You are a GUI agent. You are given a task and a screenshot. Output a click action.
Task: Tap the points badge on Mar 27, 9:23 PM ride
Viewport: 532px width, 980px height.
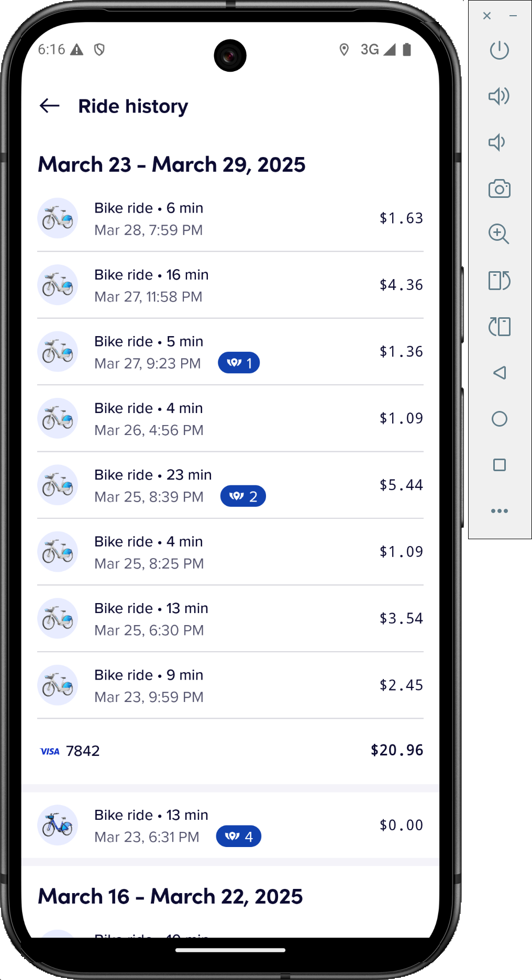pos(239,363)
